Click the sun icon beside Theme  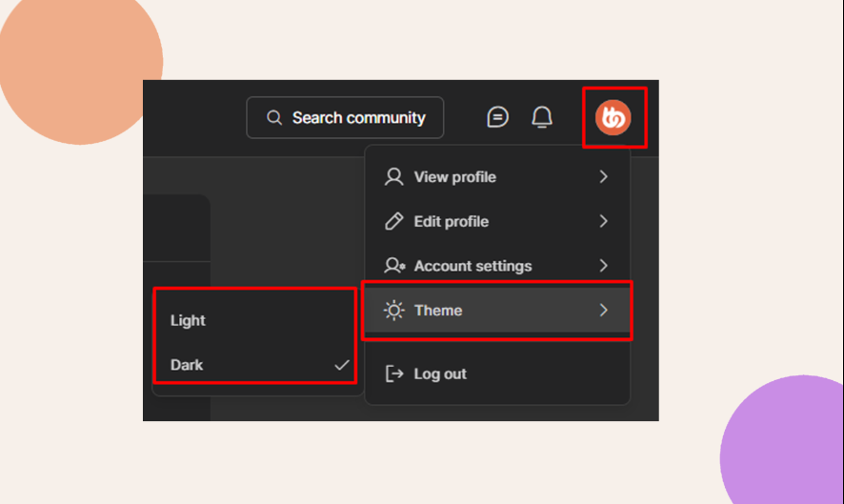coord(393,311)
